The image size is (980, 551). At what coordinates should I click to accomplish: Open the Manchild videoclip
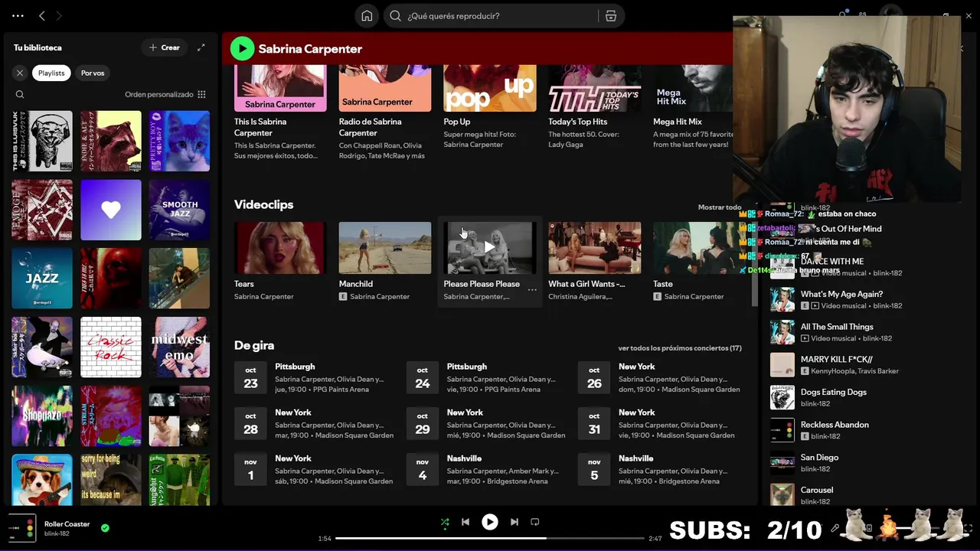click(x=384, y=261)
